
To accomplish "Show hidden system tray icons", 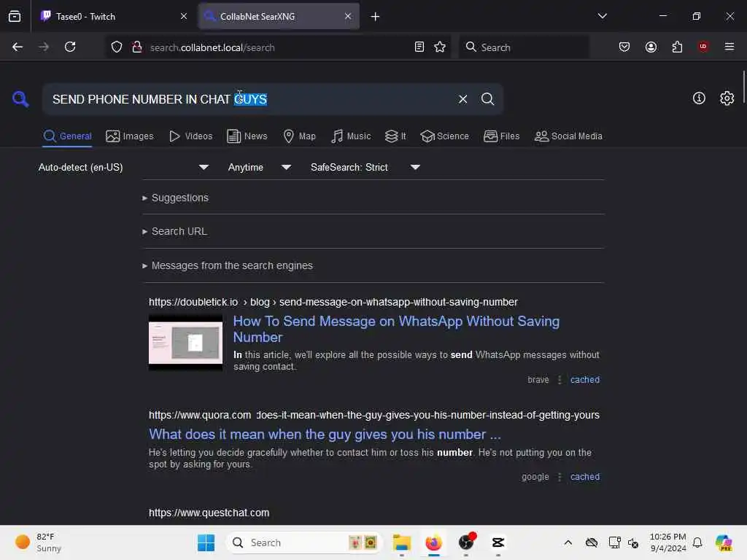I will tap(568, 542).
